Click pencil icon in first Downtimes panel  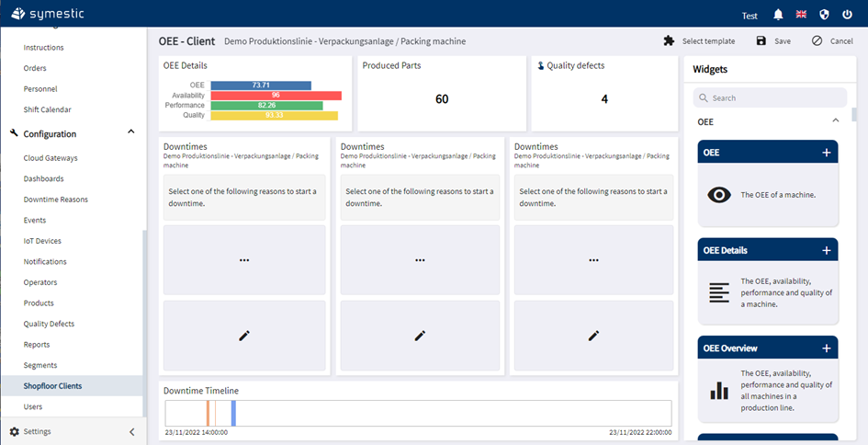click(x=244, y=336)
